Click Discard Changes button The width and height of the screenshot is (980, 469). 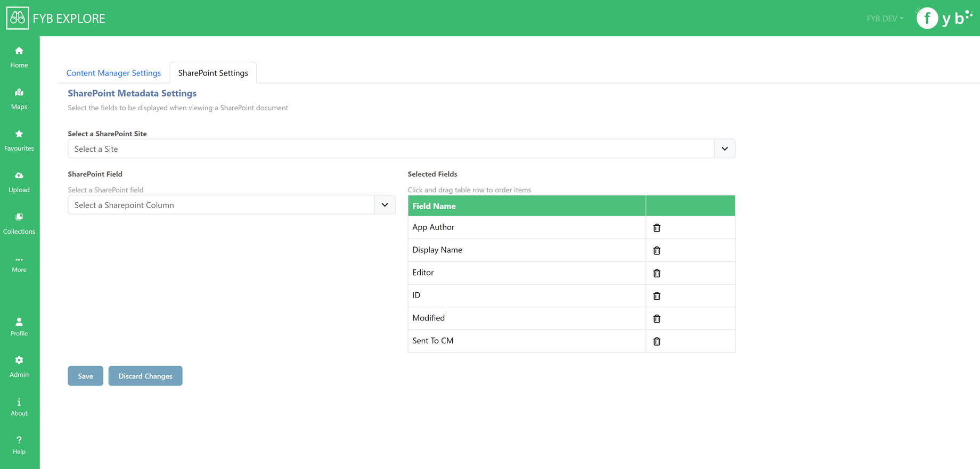coord(145,376)
